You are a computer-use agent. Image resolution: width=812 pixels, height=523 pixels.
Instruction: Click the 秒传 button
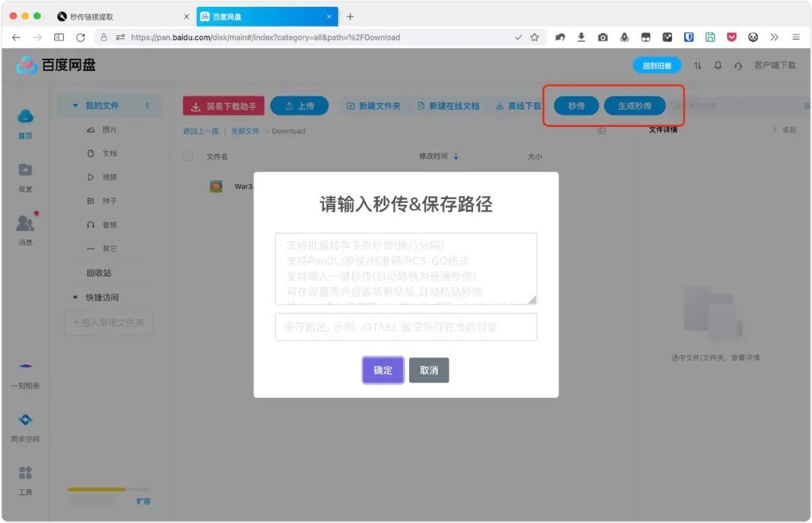pyautogui.click(x=577, y=106)
